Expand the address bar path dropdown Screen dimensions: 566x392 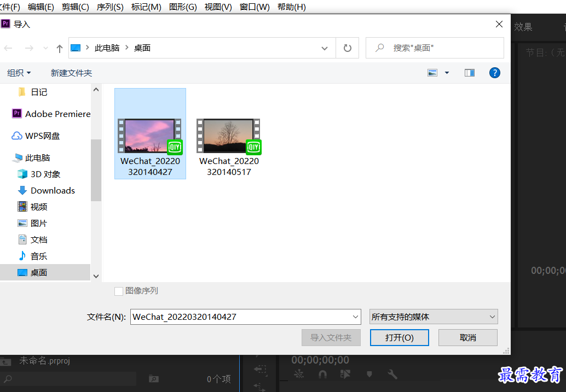(325, 48)
